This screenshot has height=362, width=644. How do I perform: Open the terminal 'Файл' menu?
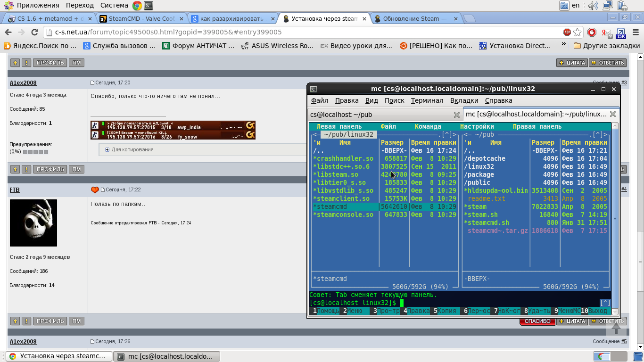tap(320, 100)
